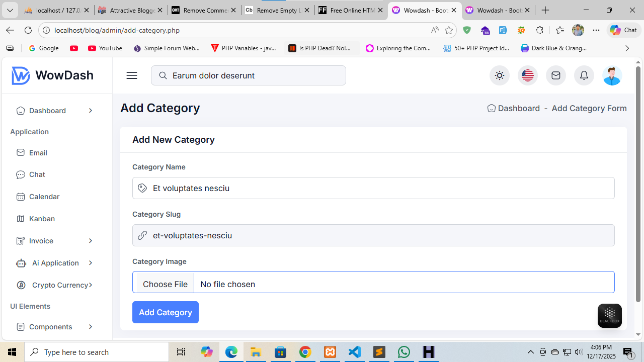
Task: Add this page to favorites star icon
Action: point(449,30)
